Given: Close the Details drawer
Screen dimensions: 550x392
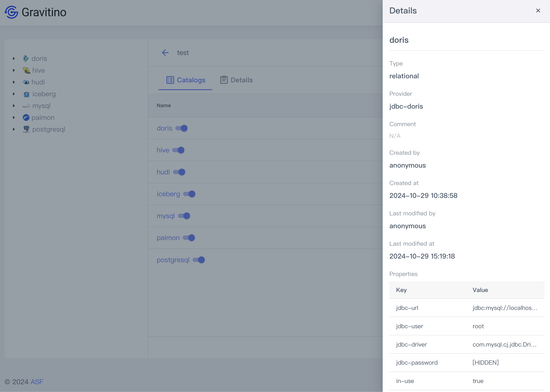Looking at the screenshot, I should tap(538, 11).
